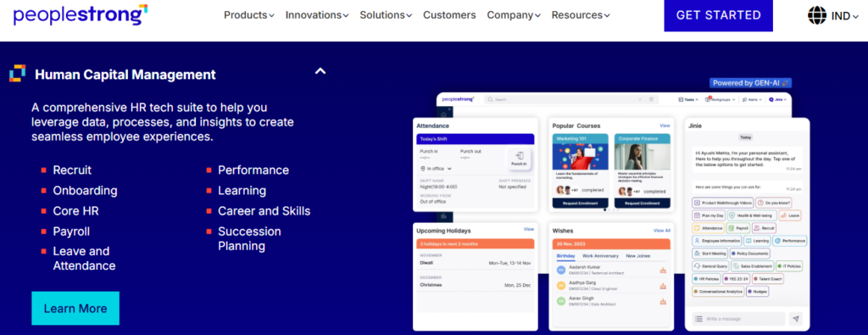Click View All in Wishes card
Viewport: 868px width, 335px height.
662,231
